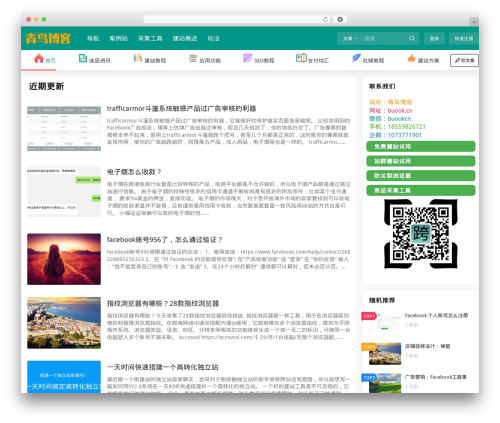Open the 支付结汇 category tab
The width and height of the screenshot is (500, 423).
[318, 60]
